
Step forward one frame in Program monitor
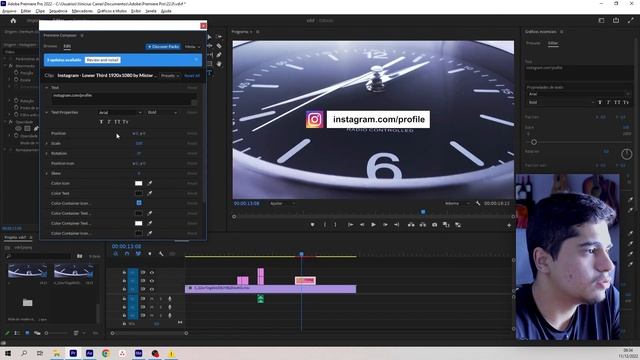(385, 224)
